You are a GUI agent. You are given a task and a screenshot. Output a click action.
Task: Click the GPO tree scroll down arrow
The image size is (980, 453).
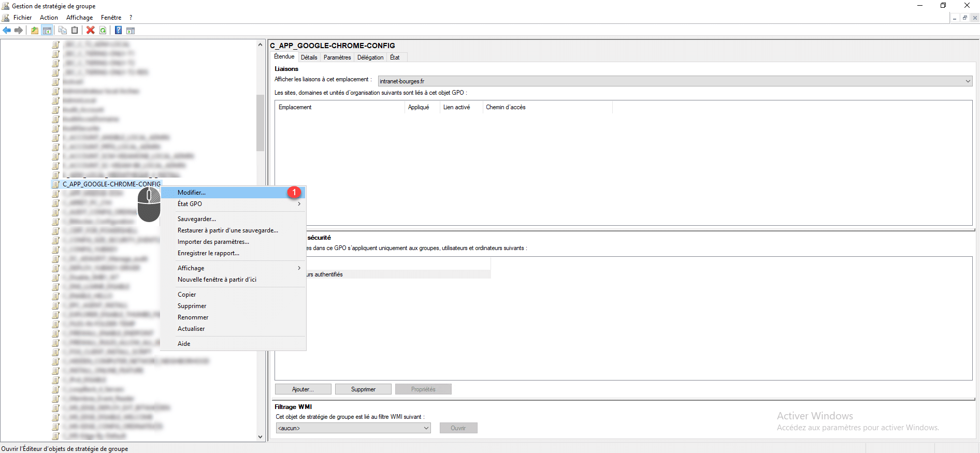pyautogui.click(x=260, y=436)
